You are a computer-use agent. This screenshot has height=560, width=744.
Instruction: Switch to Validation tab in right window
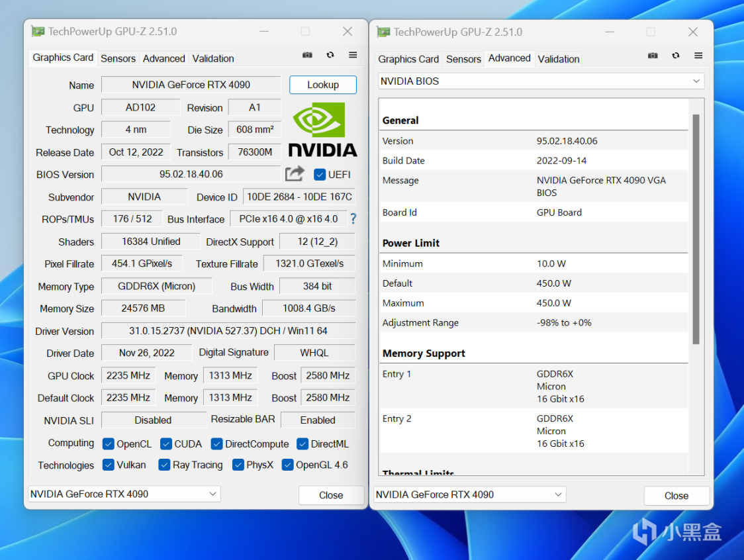point(558,59)
